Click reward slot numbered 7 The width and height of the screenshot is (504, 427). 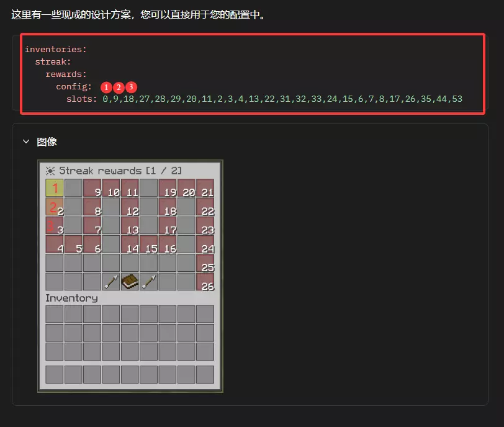point(92,225)
